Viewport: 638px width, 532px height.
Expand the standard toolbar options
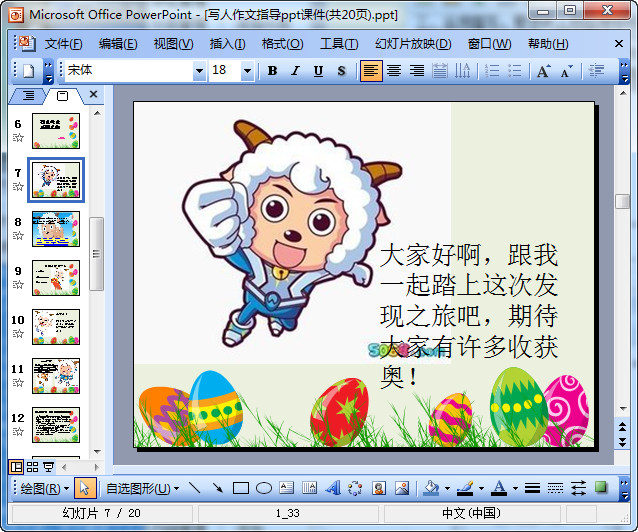click(x=48, y=71)
